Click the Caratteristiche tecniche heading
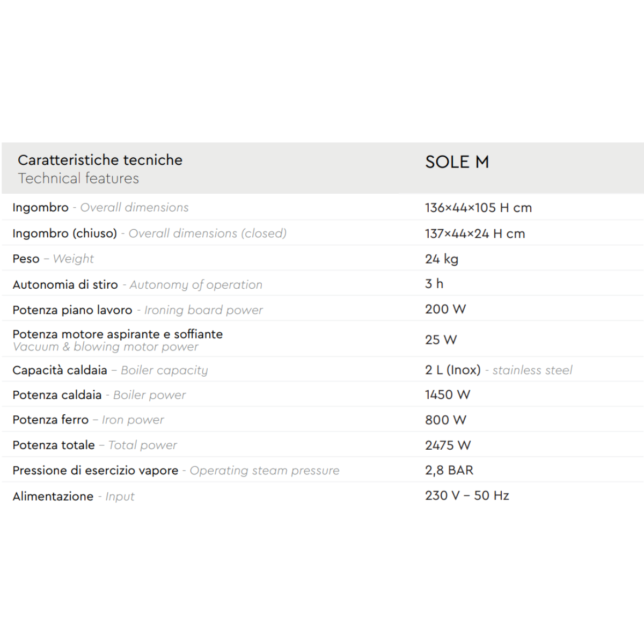 click(100, 160)
